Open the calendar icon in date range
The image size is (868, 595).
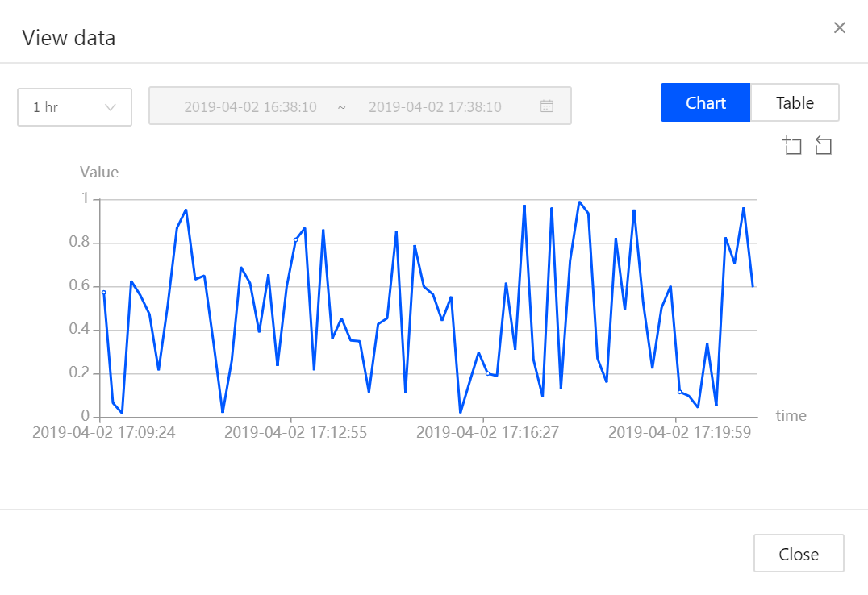pyautogui.click(x=546, y=106)
